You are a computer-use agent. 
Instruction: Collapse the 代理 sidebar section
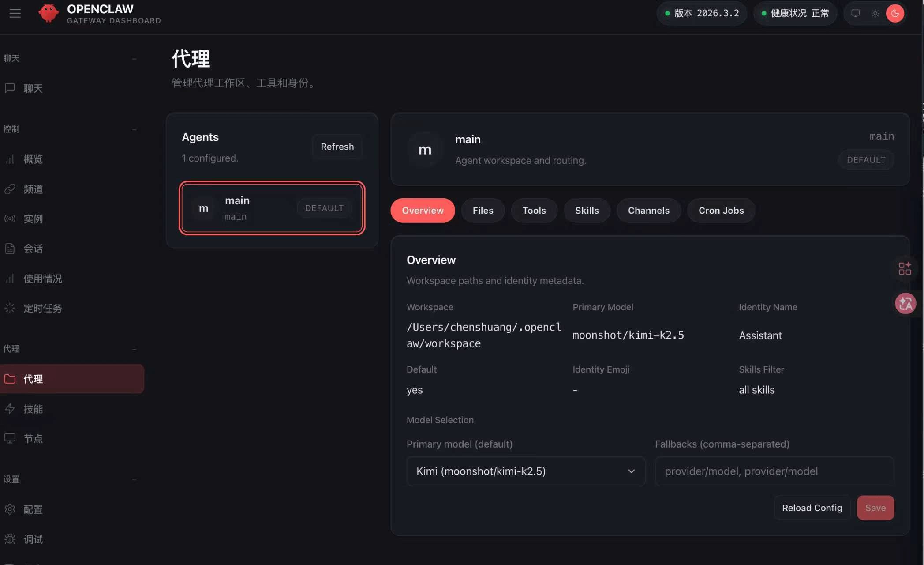click(x=134, y=349)
